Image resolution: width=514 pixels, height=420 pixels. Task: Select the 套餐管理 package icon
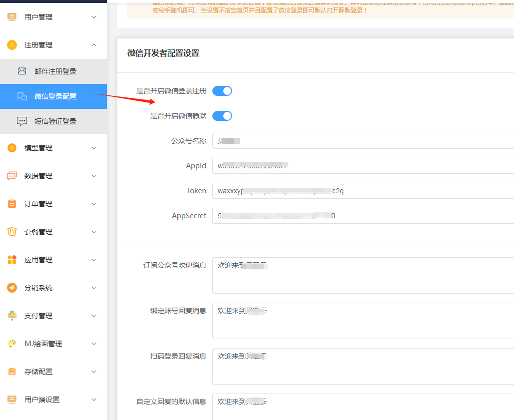(11, 231)
